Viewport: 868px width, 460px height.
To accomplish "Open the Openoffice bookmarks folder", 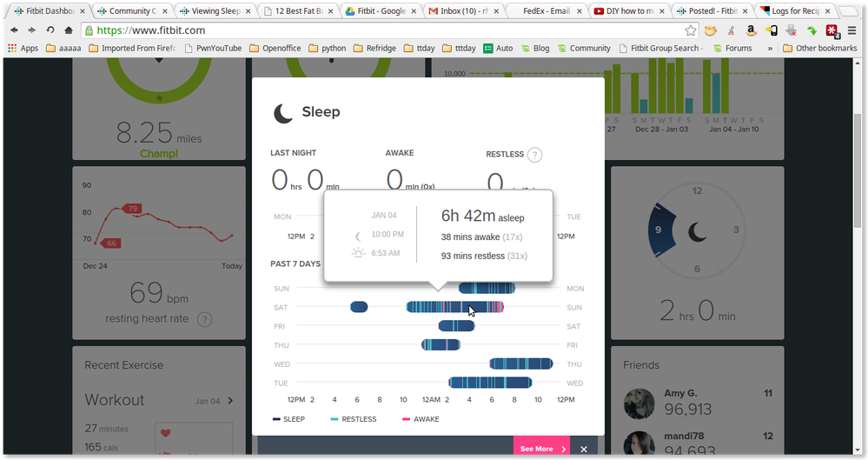I will click(x=275, y=48).
